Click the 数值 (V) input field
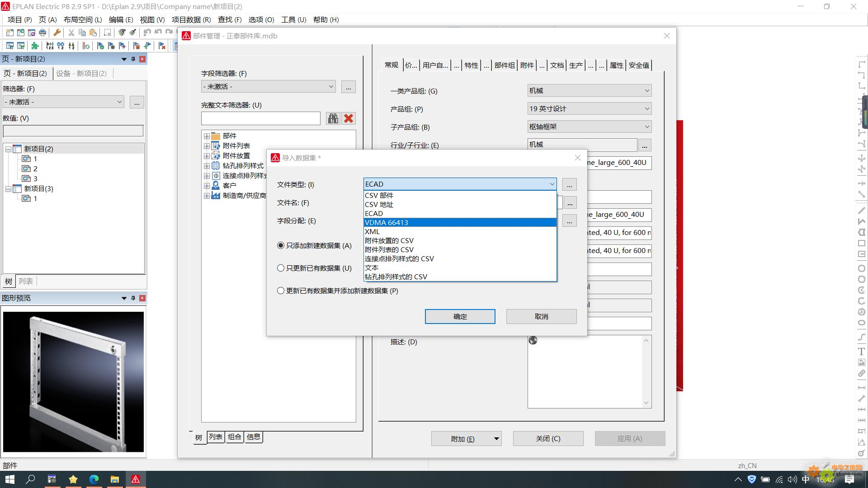This screenshot has width=868, height=488. click(x=73, y=131)
